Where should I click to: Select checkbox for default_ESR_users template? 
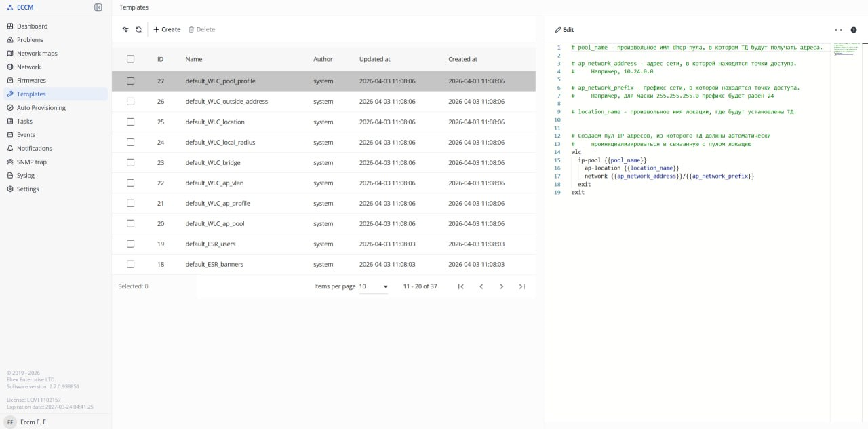131,244
